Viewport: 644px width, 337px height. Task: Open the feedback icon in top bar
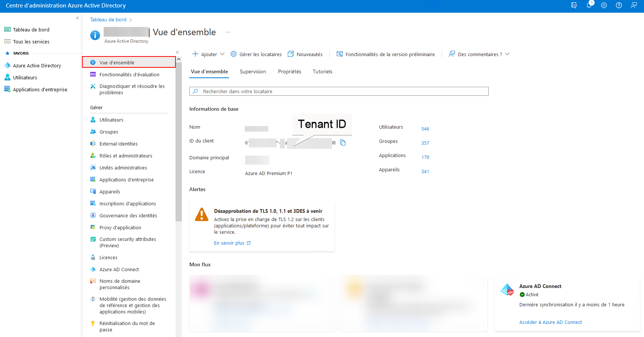click(x=634, y=5)
